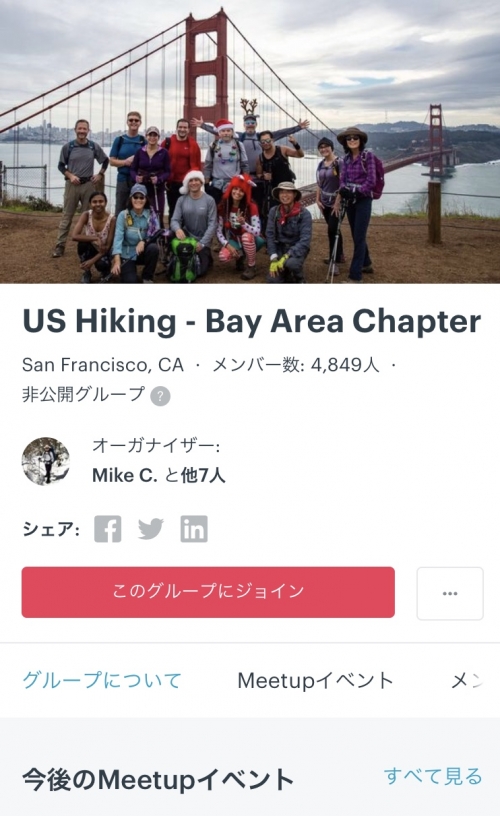The height and width of the screenshot is (816, 500).
Task: Click the 非公開グループ label
Action: point(83,394)
